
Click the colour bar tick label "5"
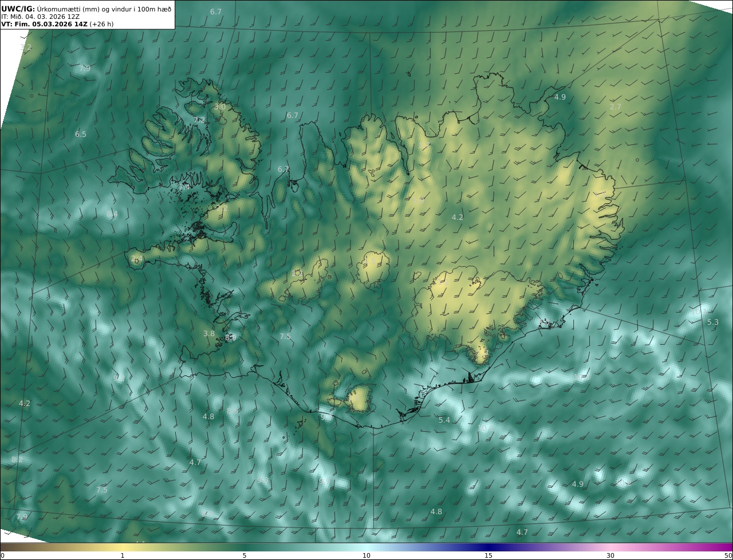[x=245, y=555]
